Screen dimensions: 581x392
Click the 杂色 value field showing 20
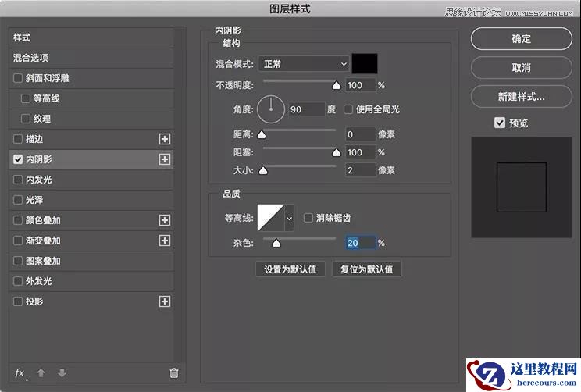(x=361, y=243)
